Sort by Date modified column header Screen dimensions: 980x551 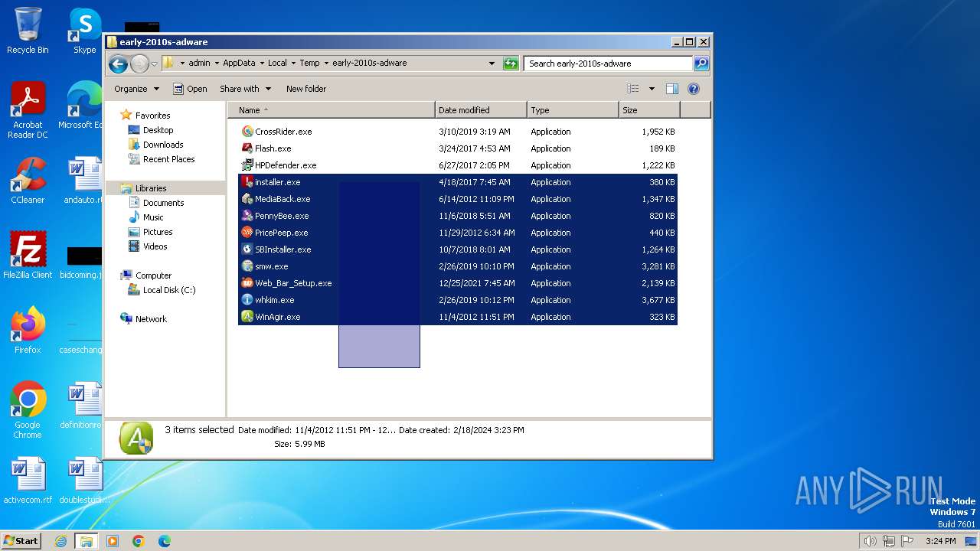click(x=481, y=110)
